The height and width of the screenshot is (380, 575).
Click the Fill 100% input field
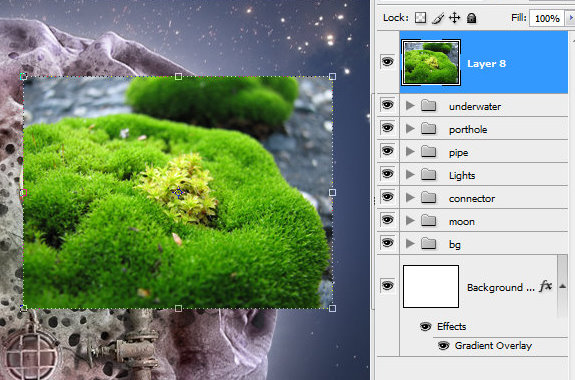pos(547,18)
